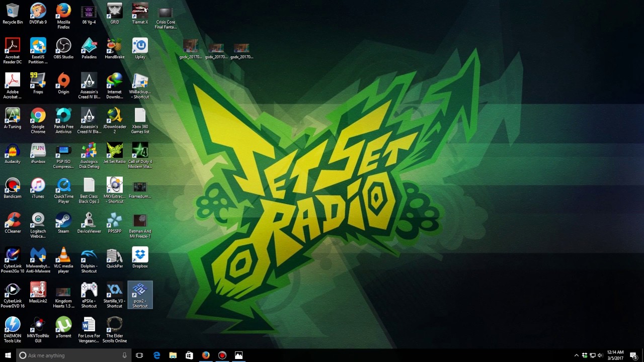Select the Audacity desktop icon

tap(13, 153)
